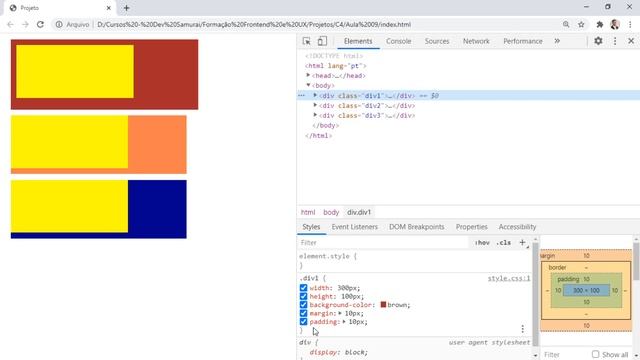The image size is (640, 360).
Task: Open the Chrome profile avatar
Action: coord(615,24)
